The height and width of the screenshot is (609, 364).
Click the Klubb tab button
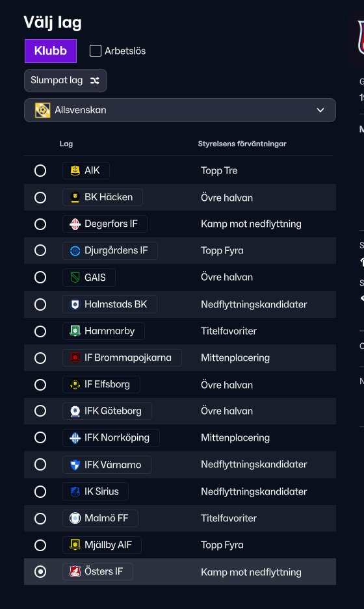[x=51, y=51]
